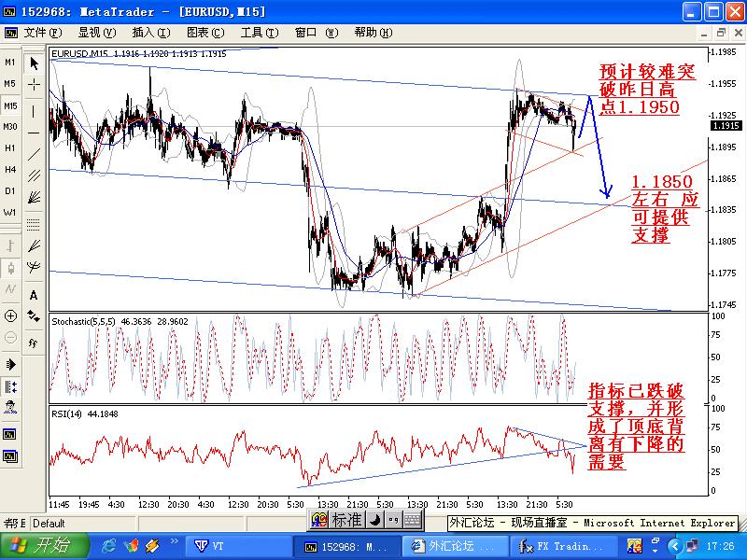Open the 显视(V) menu
Viewport: 747px width, 560px height.
97,33
